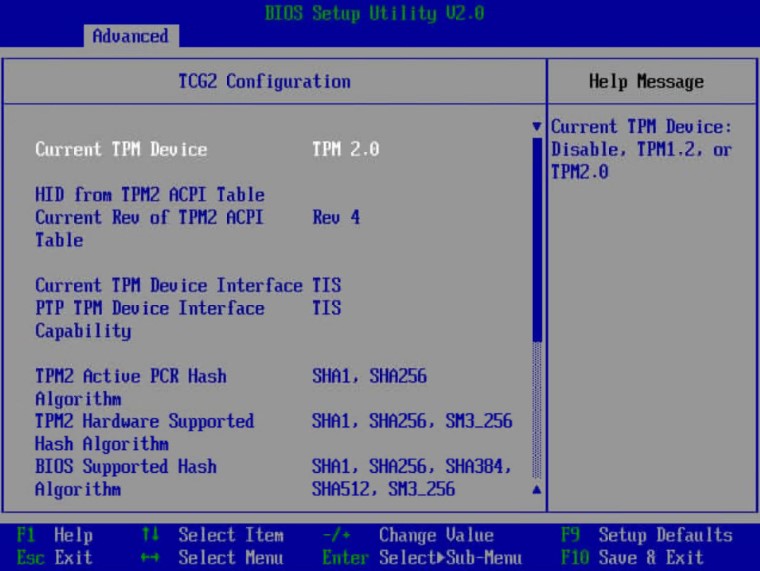Click the Current TPM Device help text
Image resolution: width=760 pixels, height=571 pixels.
pyautogui.click(x=641, y=149)
